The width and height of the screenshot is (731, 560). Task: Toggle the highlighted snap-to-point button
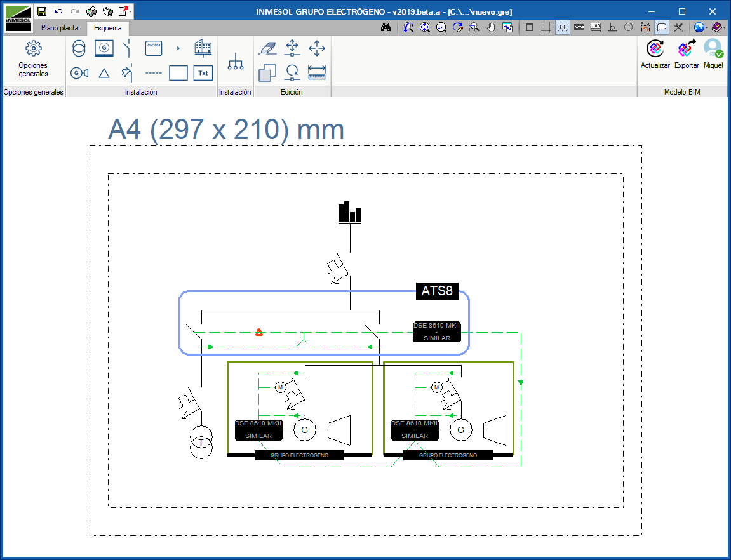click(x=563, y=27)
